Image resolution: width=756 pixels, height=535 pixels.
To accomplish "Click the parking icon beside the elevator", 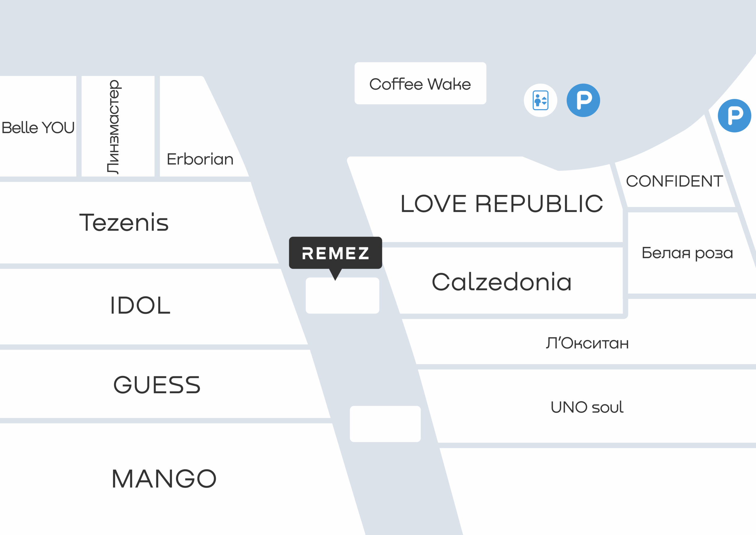I will click(583, 100).
